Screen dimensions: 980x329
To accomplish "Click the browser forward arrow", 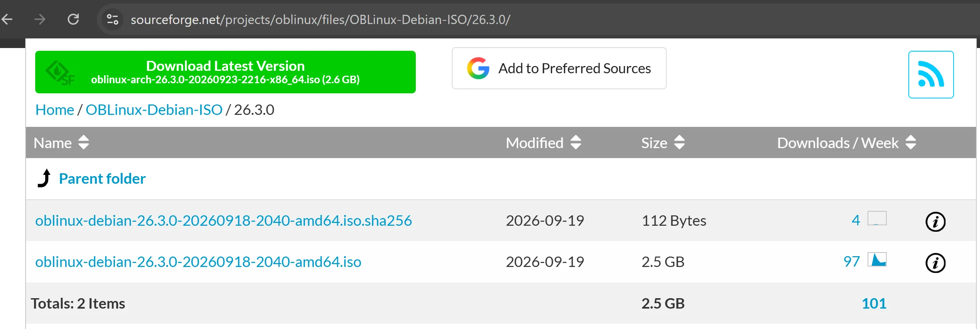I will click(x=40, y=19).
